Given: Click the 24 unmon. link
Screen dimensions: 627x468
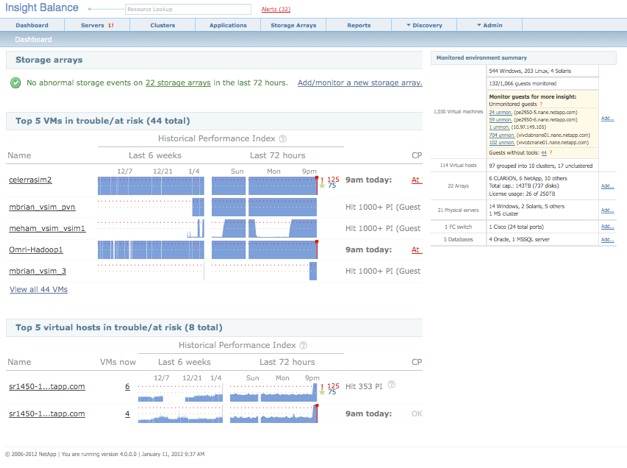Looking at the screenshot, I should click(x=500, y=112).
